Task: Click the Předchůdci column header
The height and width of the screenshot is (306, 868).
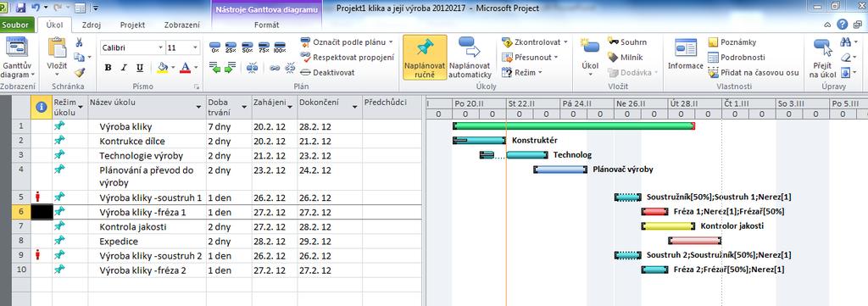Action: tap(392, 108)
